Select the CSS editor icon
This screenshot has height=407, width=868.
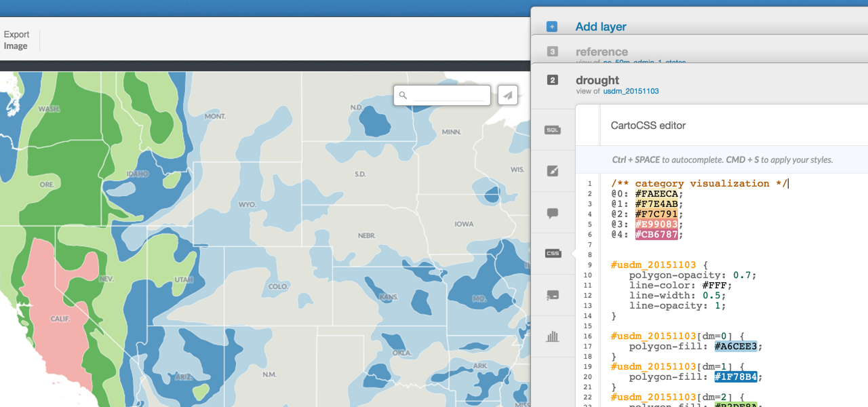click(x=553, y=254)
